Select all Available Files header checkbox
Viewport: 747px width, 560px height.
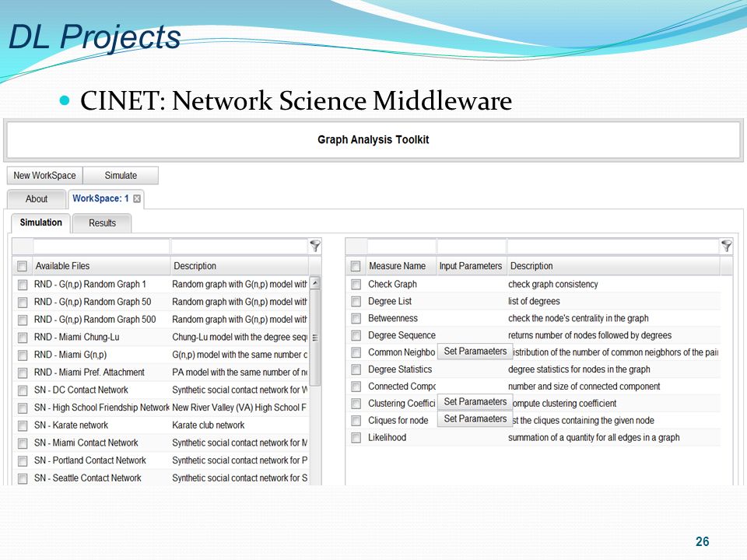[x=22, y=266]
